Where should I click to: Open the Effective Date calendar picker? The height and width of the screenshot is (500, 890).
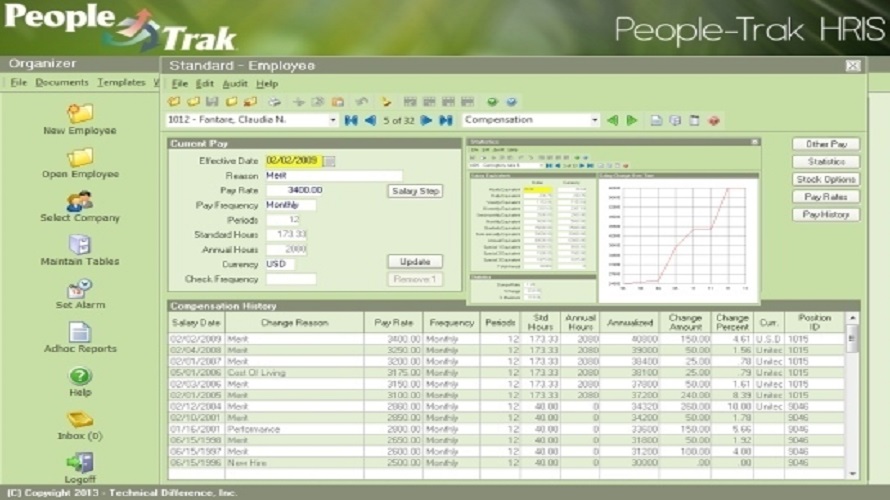(x=329, y=161)
